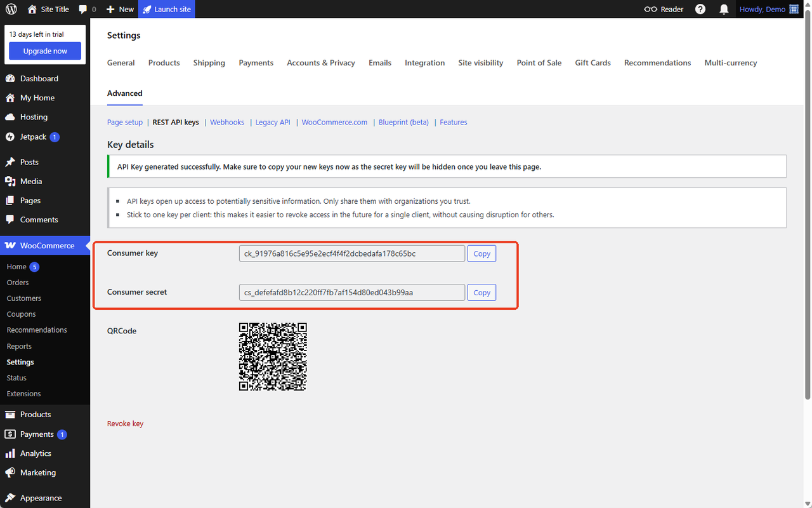The image size is (812, 508).
Task: Copy the Consumer secret
Action: pos(481,293)
